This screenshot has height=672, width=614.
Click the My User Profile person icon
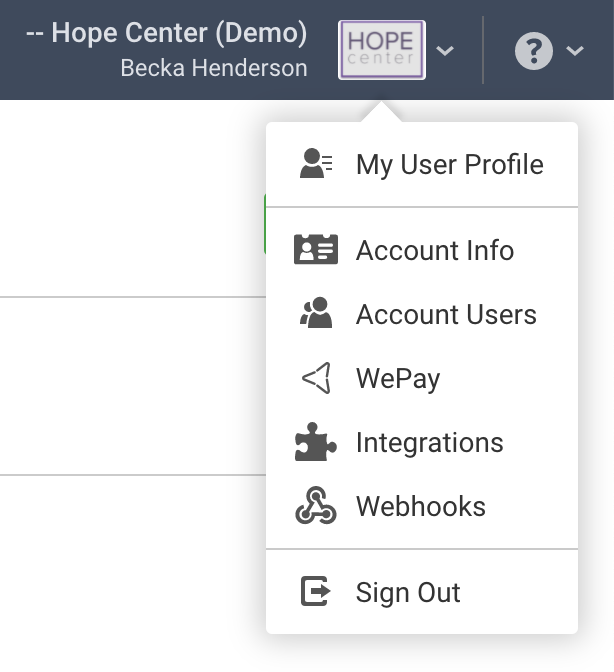pos(316,164)
